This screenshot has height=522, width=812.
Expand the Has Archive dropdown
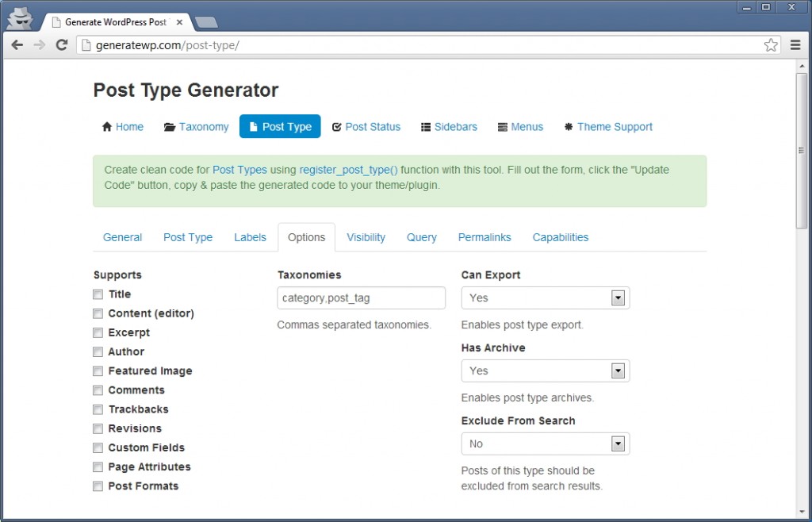545,371
